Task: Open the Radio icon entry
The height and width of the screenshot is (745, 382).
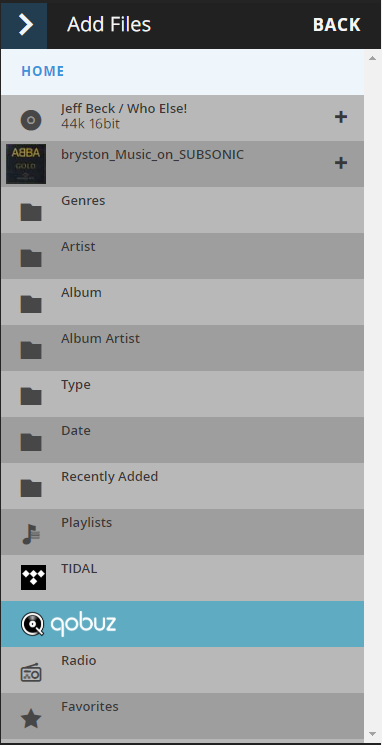Action: point(31,673)
